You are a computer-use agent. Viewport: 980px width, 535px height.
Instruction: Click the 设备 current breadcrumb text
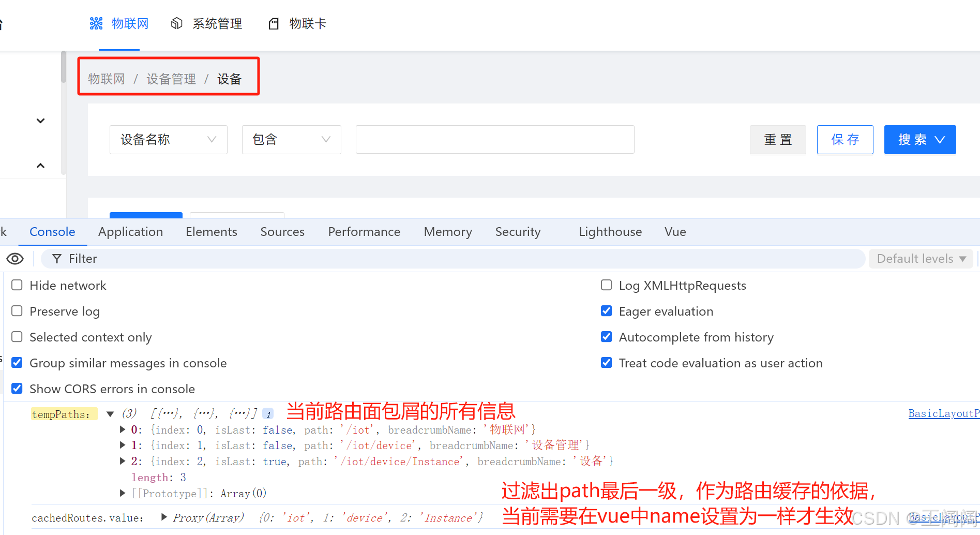point(230,79)
